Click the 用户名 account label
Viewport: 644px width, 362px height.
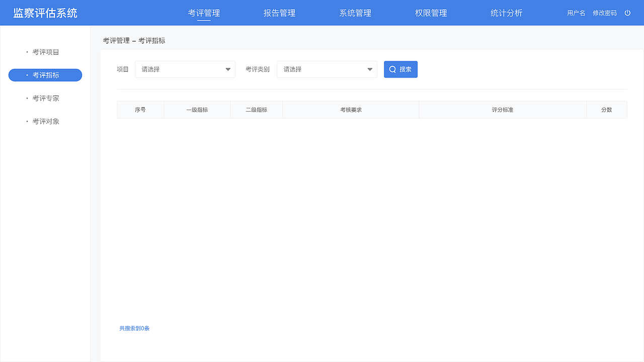(x=576, y=13)
